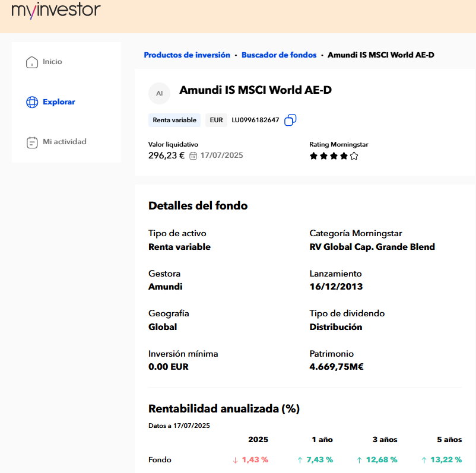Click the category RV Global Cap. Grande Blend
Image resolution: width=476 pixels, height=473 pixels.
click(x=372, y=247)
